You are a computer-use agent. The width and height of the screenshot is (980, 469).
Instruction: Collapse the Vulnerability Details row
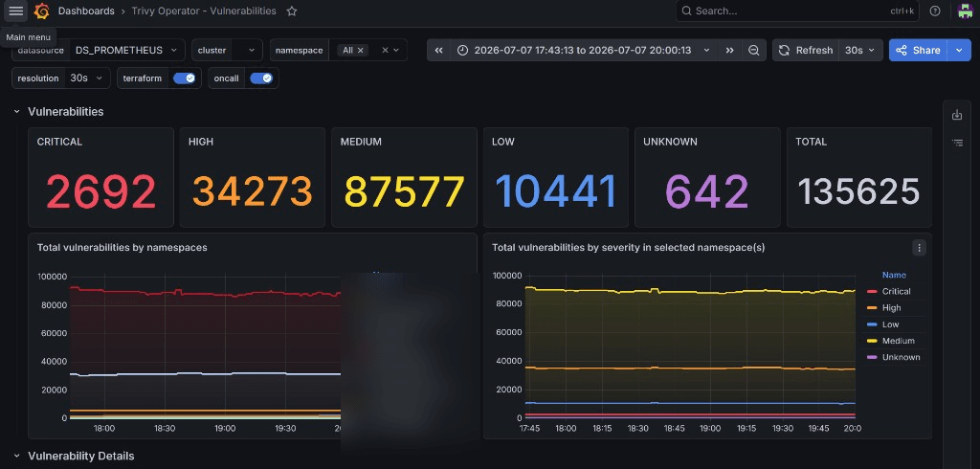[x=17, y=456]
